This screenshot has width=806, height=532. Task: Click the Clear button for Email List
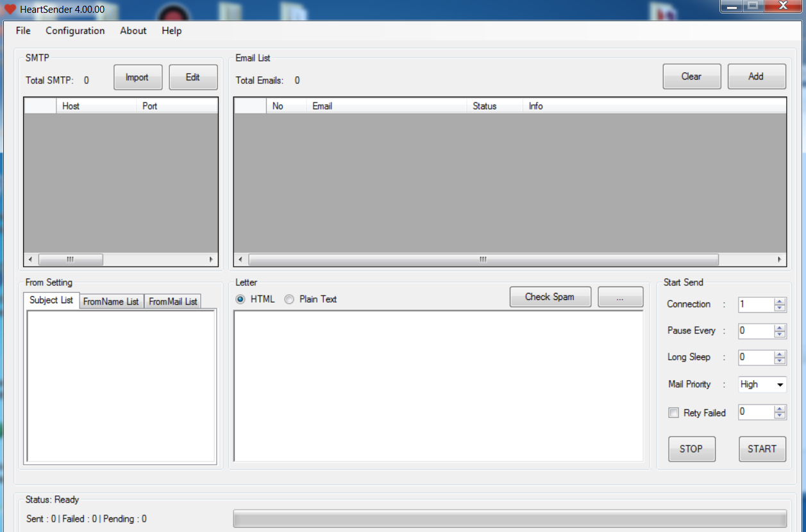[691, 76]
